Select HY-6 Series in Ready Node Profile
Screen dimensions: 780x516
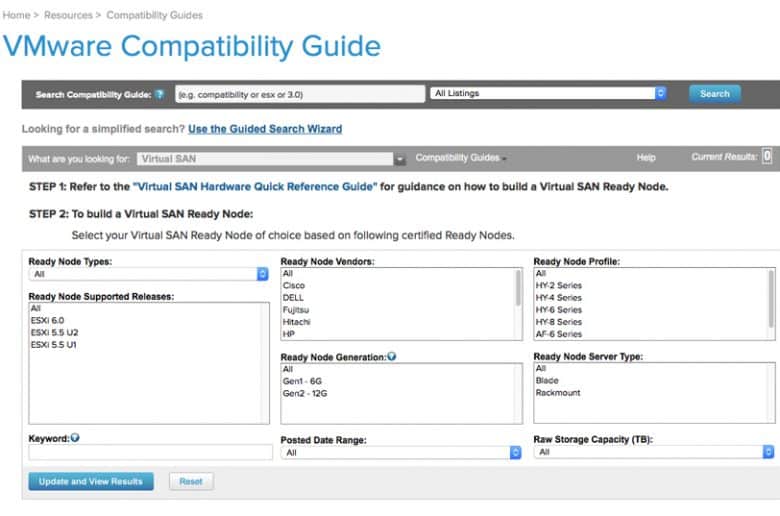point(559,310)
